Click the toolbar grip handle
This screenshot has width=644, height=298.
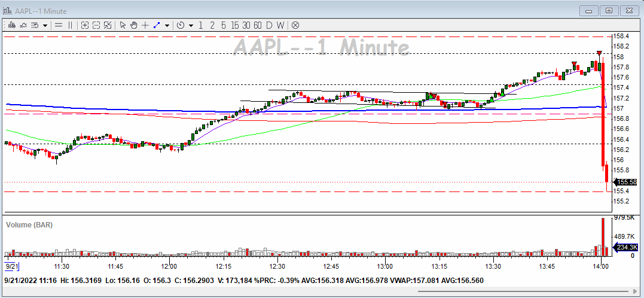click(x=5, y=25)
